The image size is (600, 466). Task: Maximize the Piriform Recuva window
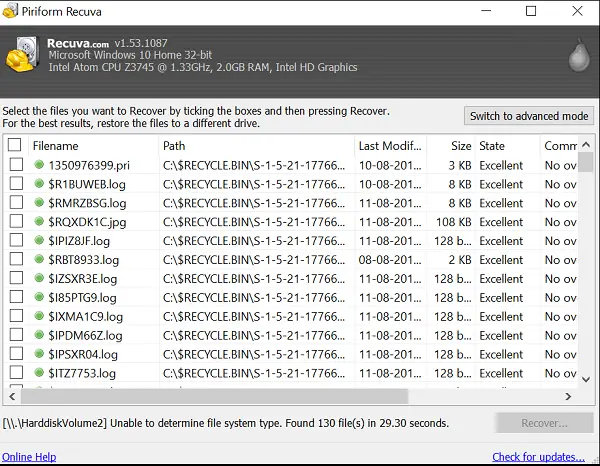531,11
